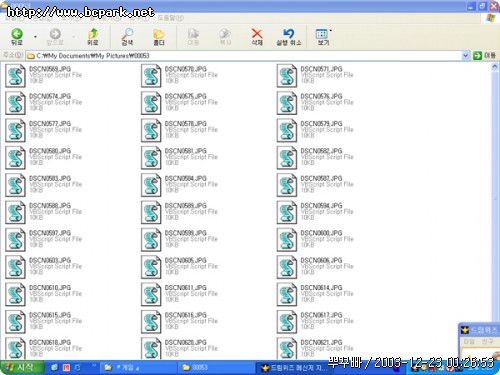Select the DSCN0578.JPG script file icon
Image resolution: width=500 pixels, height=375 pixels.
point(151,131)
